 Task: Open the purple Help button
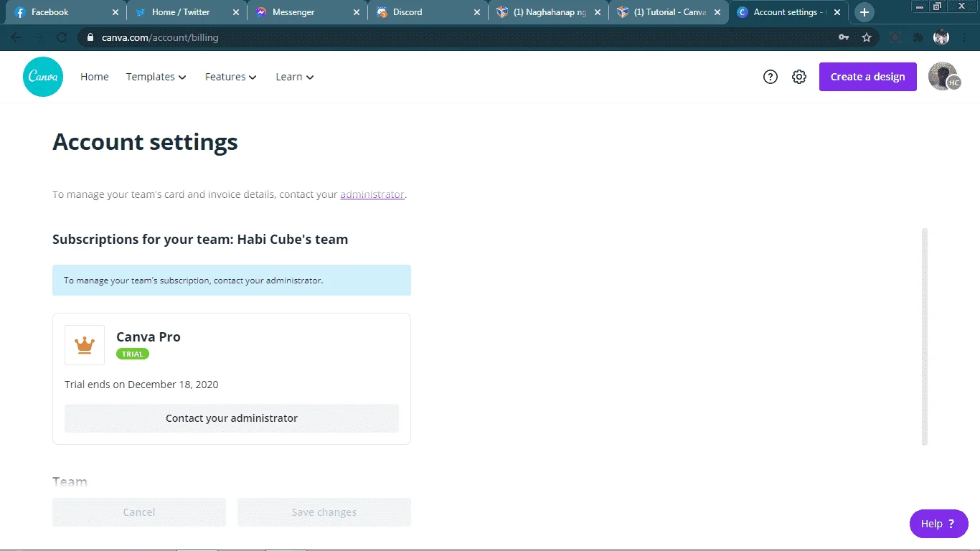939,524
